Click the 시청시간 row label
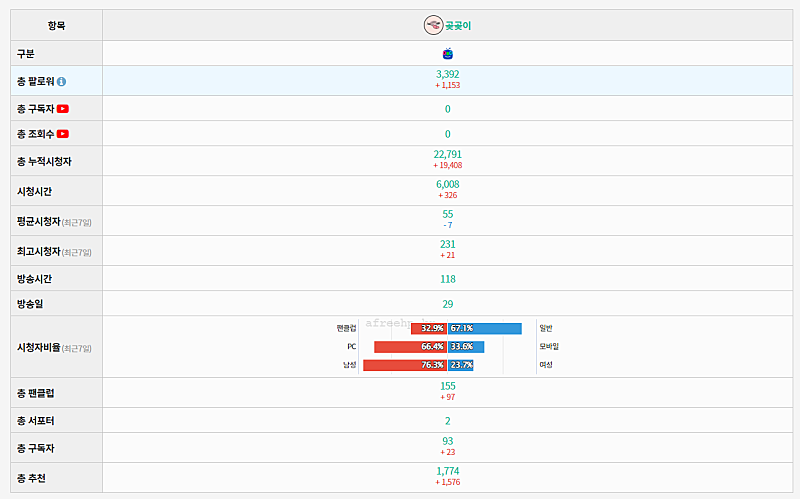The width and height of the screenshot is (800, 499). pos(34,191)
